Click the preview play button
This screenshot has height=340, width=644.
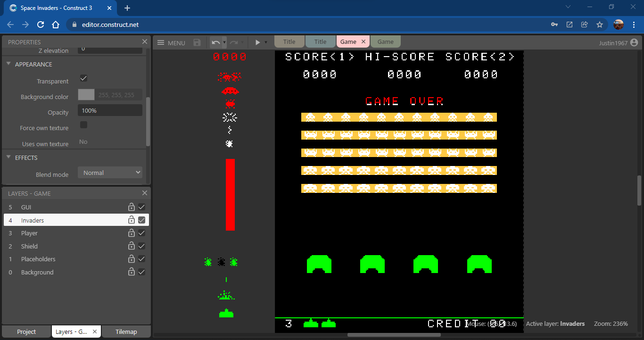[257, 42]
